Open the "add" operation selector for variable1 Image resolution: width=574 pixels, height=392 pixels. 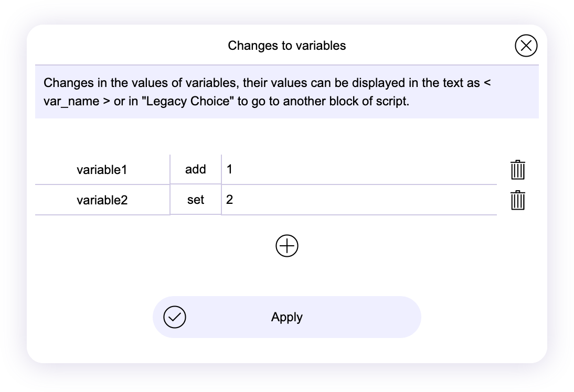point(196,170)
